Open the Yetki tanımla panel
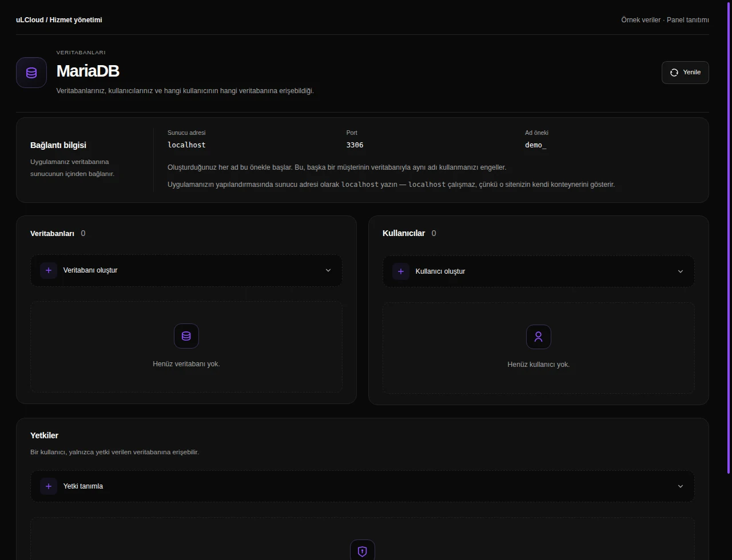The width and height of the screenshot is (732, 560). coord(363,486)
